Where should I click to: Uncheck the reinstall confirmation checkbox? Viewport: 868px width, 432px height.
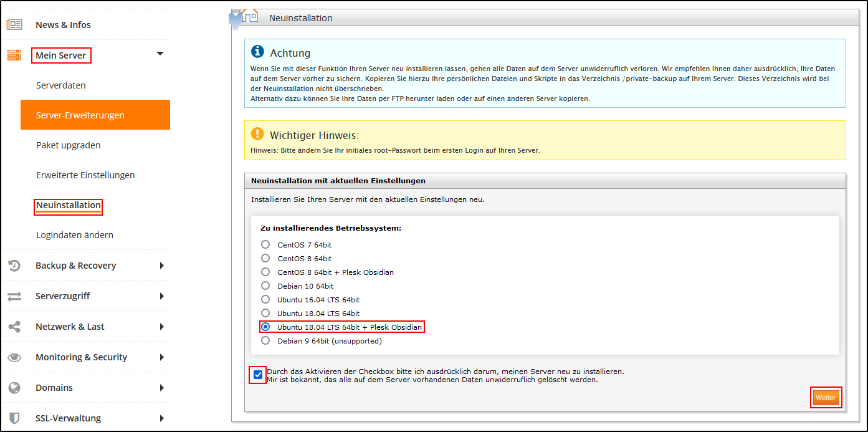click(x=258, y=375)
